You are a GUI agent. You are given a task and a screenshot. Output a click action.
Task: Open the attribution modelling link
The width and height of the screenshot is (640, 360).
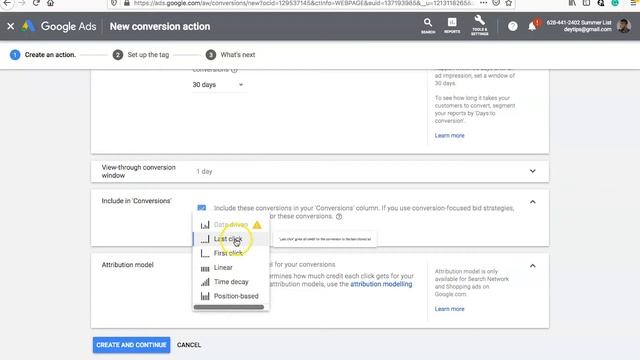tap(381, 284)
